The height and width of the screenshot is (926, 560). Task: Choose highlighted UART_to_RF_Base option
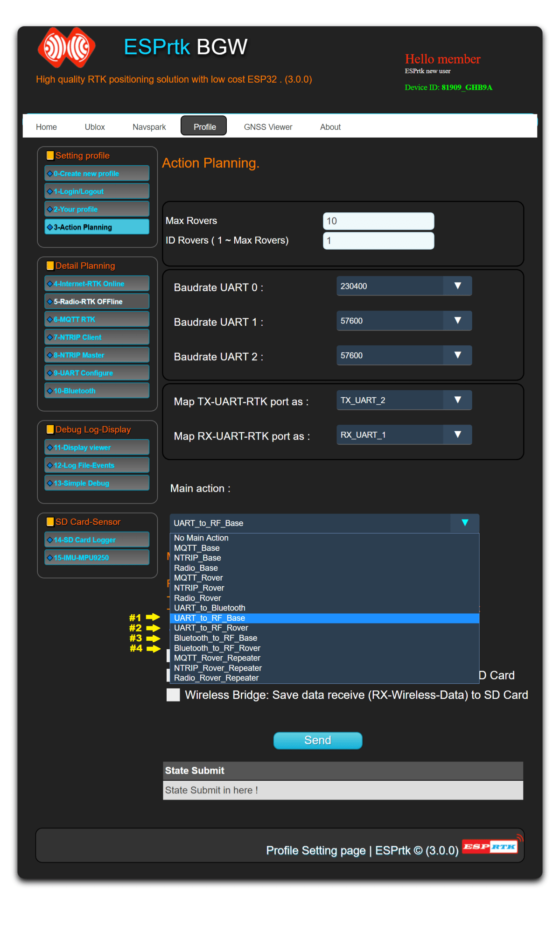click(x=325, y=618)
